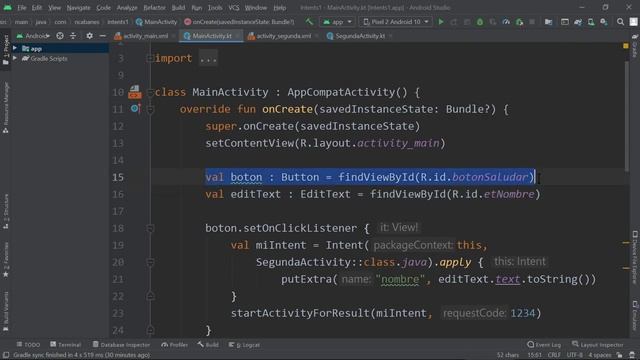
Task: Click the yellow inspection warning indicator
Action: click(x=626, y=46)
